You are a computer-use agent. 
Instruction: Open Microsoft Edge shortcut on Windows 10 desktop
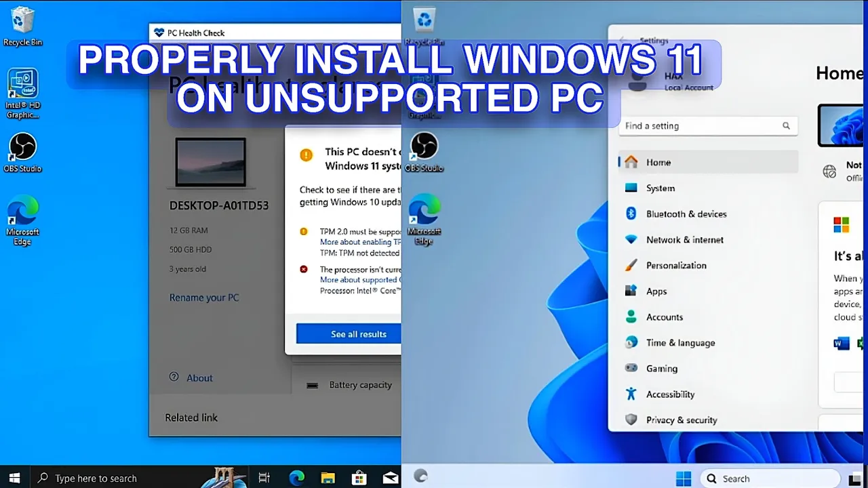click(22, 221)
